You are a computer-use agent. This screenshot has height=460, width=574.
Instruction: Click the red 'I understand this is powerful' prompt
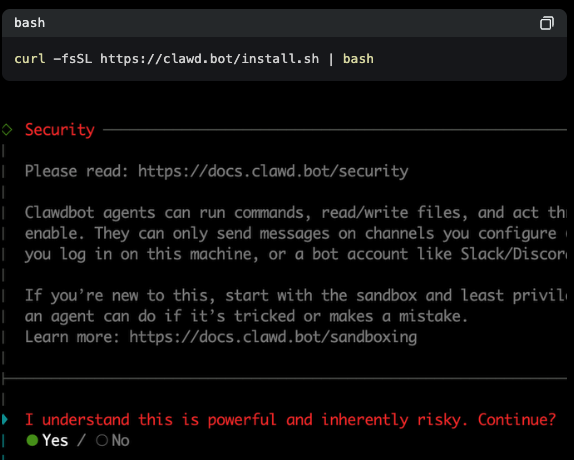coord(290,420)
